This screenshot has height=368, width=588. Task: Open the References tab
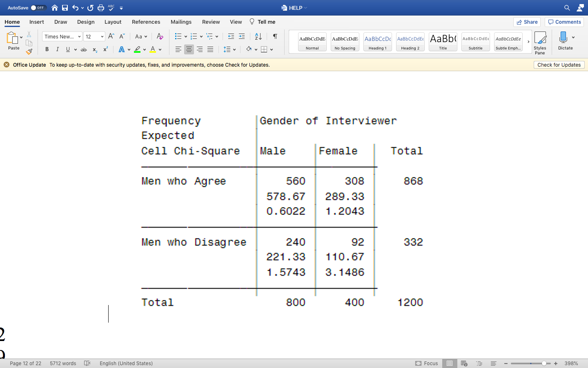click(x=146, y=22)
